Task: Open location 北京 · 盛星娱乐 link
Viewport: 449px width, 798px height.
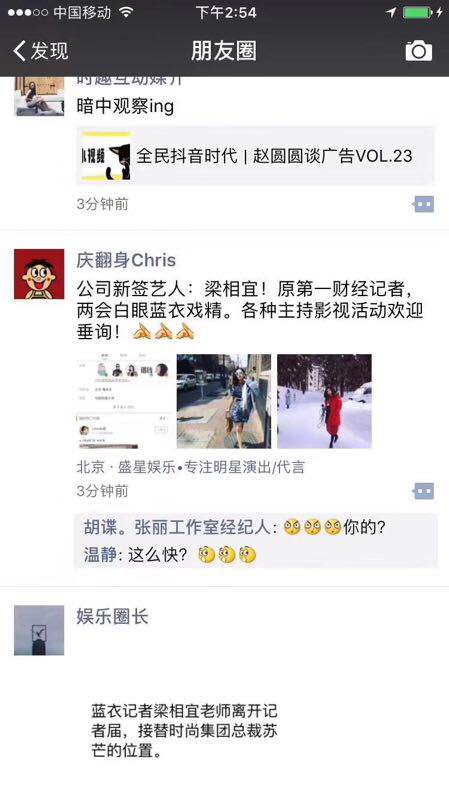Action: coord(190,467)
